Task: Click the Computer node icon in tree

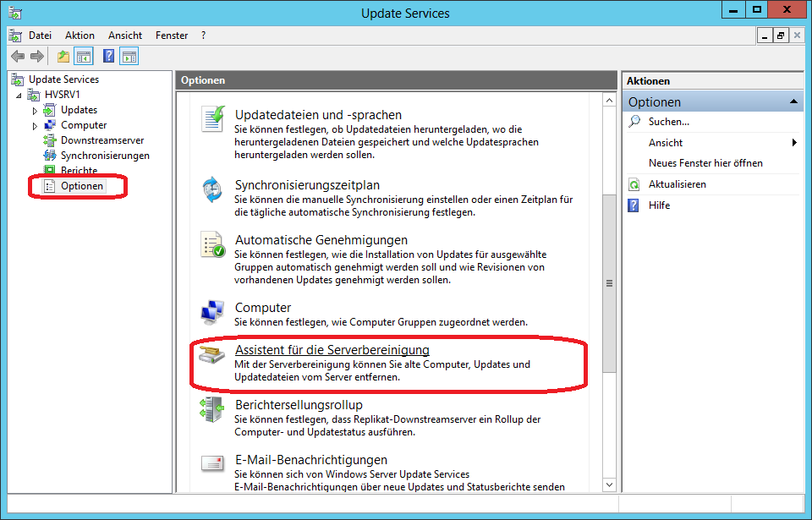Action: coord(50,125)
